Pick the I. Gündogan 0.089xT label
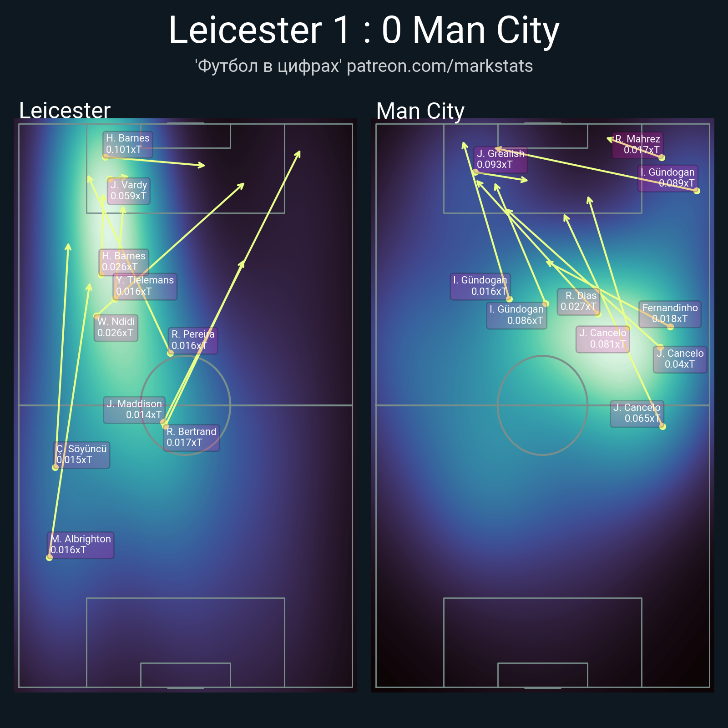 click(x=667, y=178)
